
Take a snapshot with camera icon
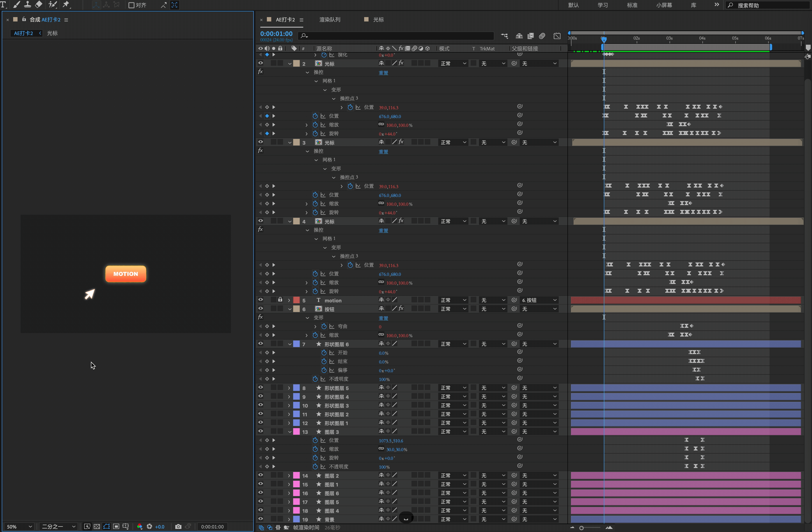point(178,527)
